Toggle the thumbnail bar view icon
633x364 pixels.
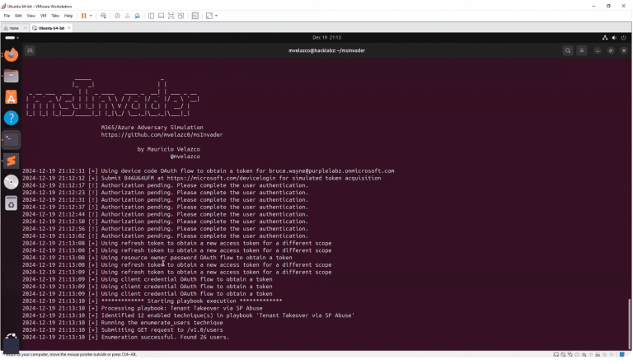click(161, 16)
